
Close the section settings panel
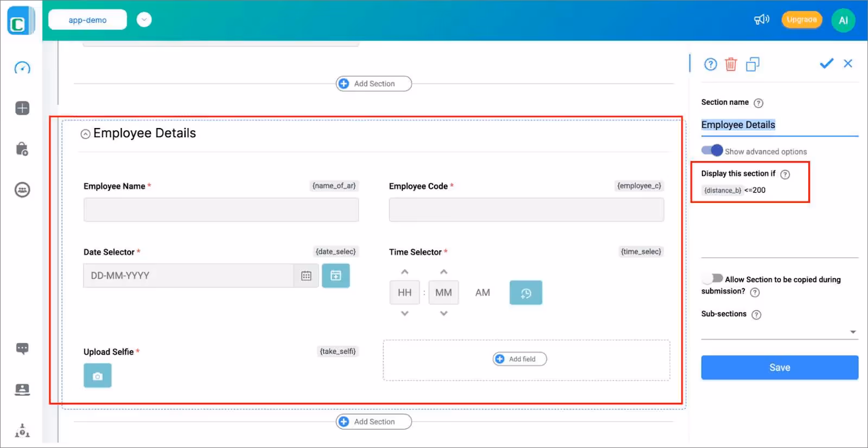point(848,63)
